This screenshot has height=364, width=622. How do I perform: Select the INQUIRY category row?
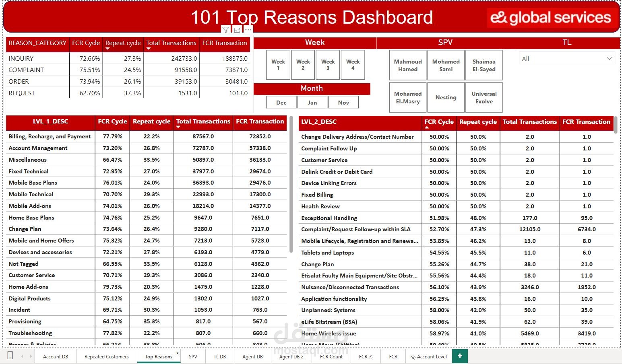128,58
